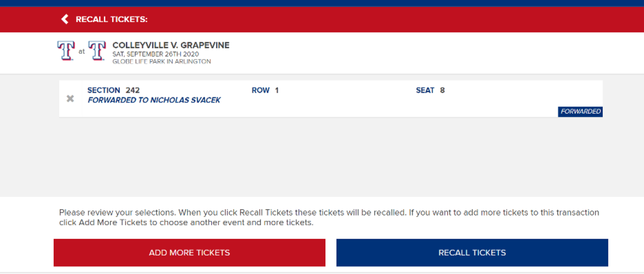Click the first Rangers T logo

click(66, 51)
